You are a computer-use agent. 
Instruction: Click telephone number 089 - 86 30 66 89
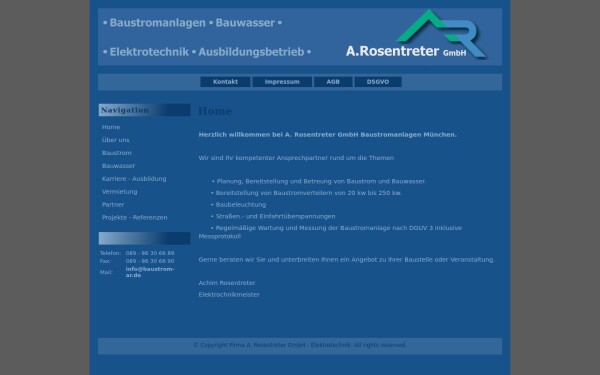[x=150, y=253]
